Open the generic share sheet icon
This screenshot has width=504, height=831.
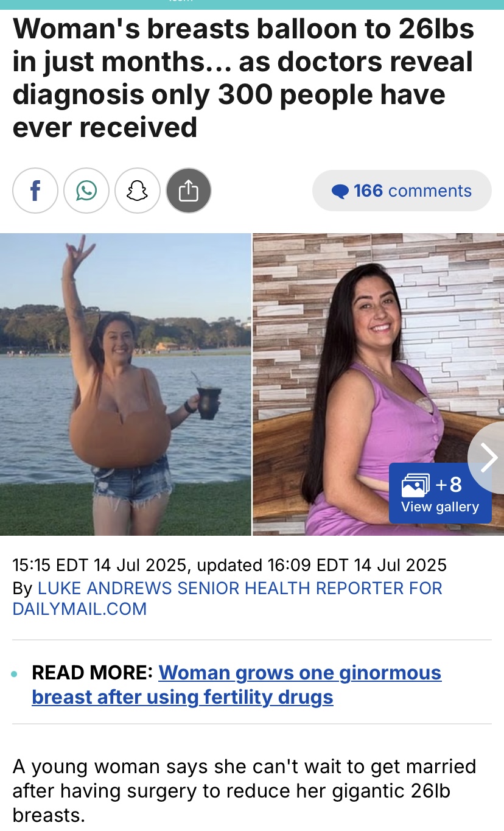point(189,191)
